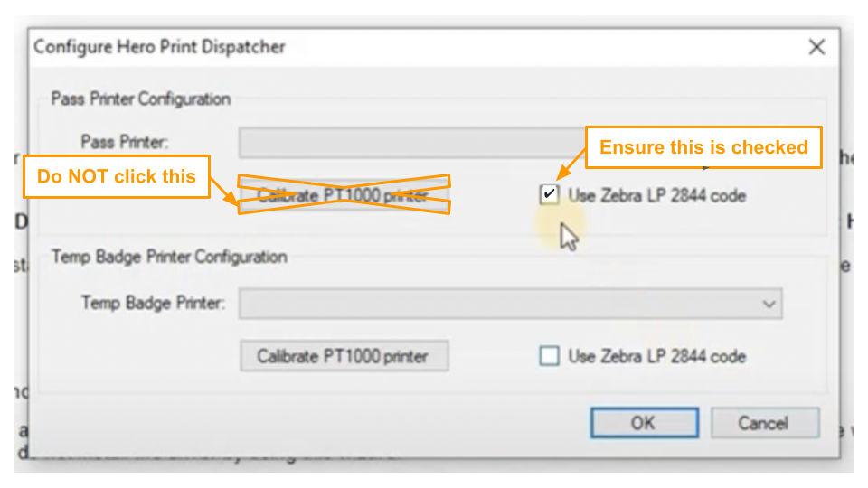Click the 'Temp Badge Printer:' field label
Viewport: 868px width, 488px height.
[153, 303]
